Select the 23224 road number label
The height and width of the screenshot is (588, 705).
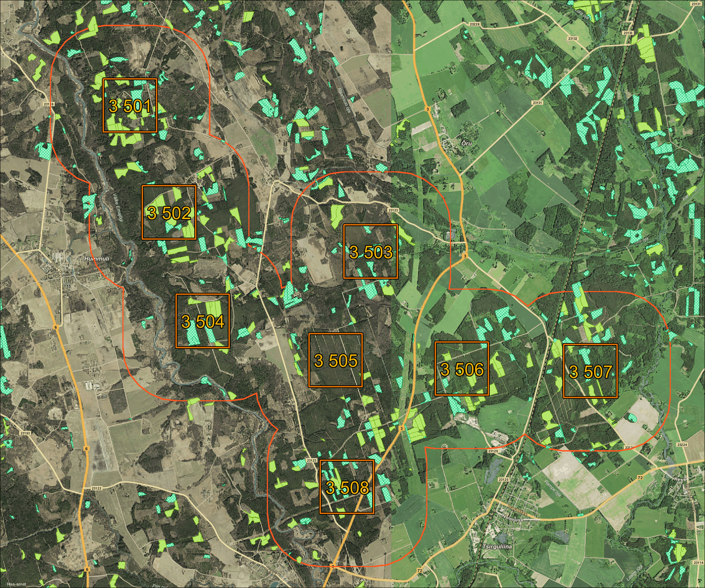682,445
